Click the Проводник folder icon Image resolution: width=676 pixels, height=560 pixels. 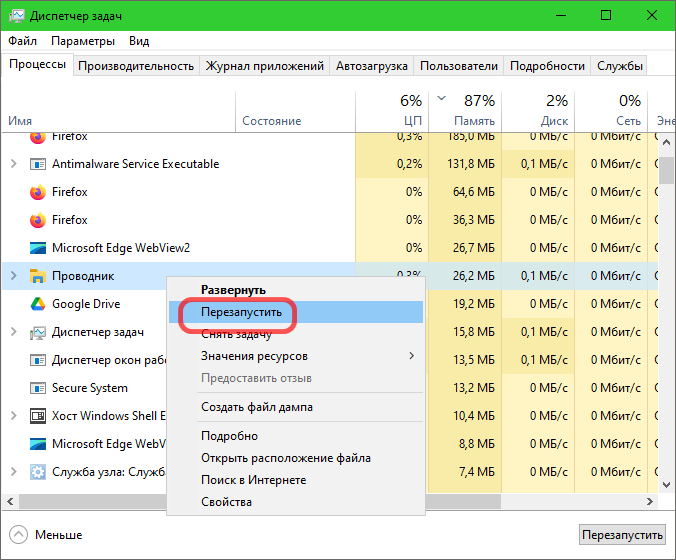pos(38,276)
